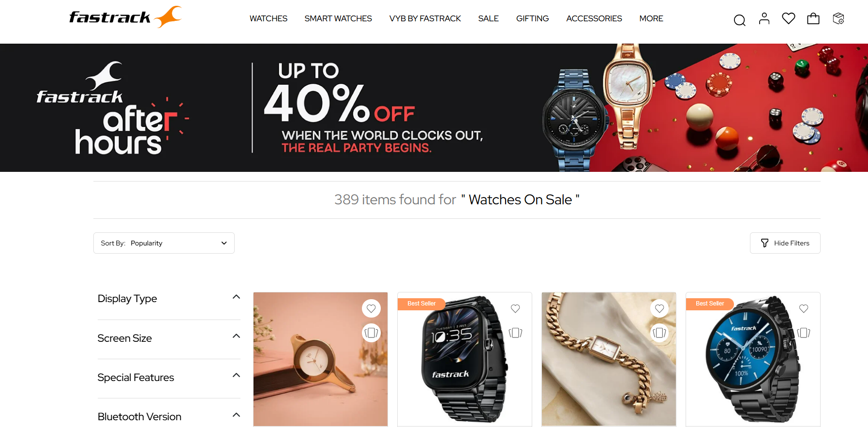Open the user account icon
Viewport: 868px width, 427px height.
tap(764, 18)
